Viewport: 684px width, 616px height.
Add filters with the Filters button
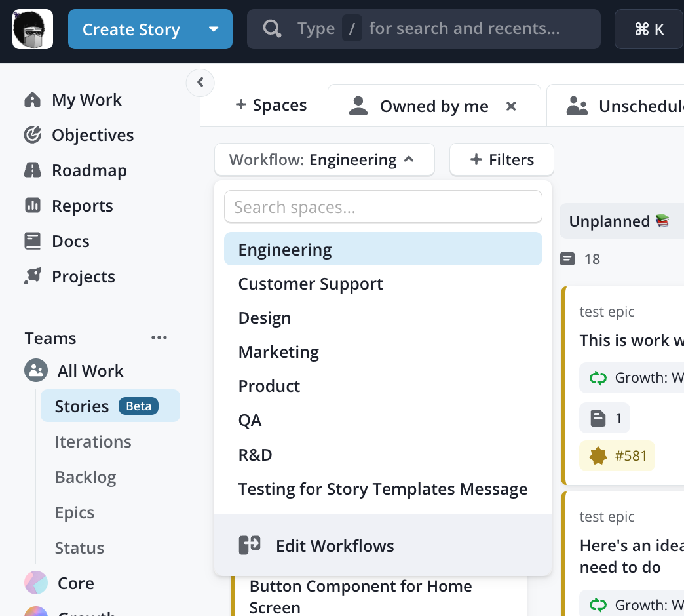click(x=502, y=160)
